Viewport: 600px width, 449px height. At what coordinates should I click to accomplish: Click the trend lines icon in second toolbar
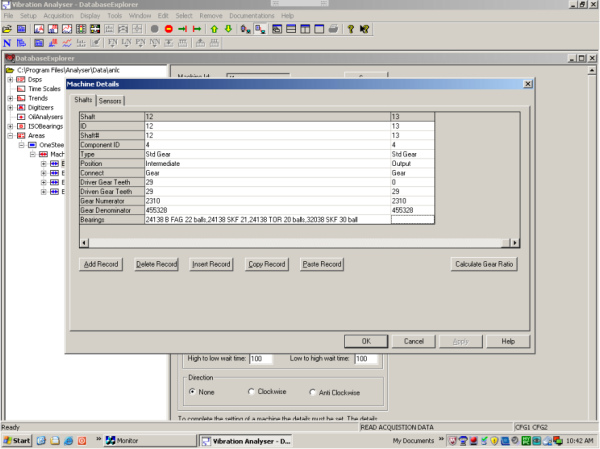tap(67, 43)
